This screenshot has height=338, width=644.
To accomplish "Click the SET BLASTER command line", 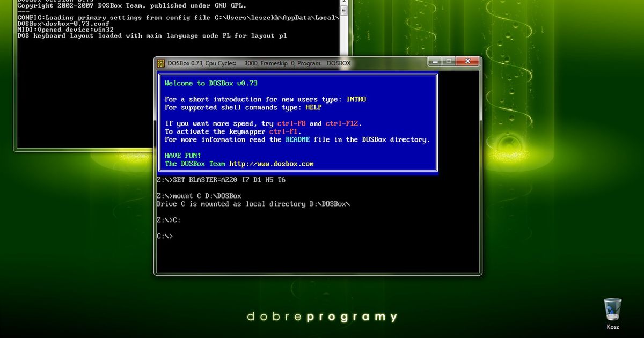I will point(221,180).
